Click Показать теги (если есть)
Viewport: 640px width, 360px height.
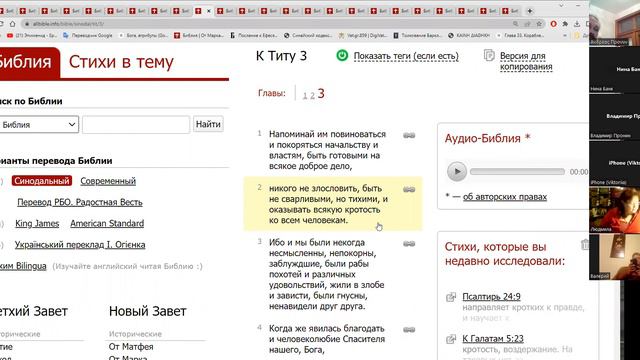(406, 56)
